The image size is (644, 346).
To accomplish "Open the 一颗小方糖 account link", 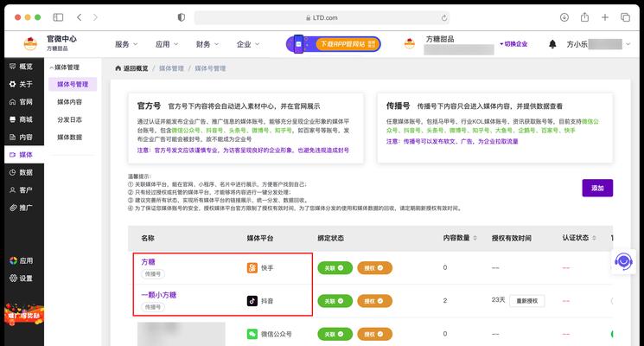I will (x=159, y=295).
